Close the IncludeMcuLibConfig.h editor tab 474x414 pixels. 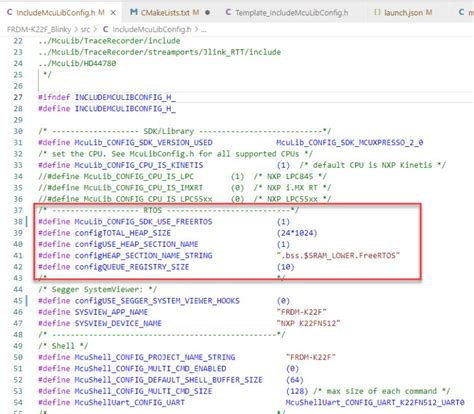coord(113,13)
